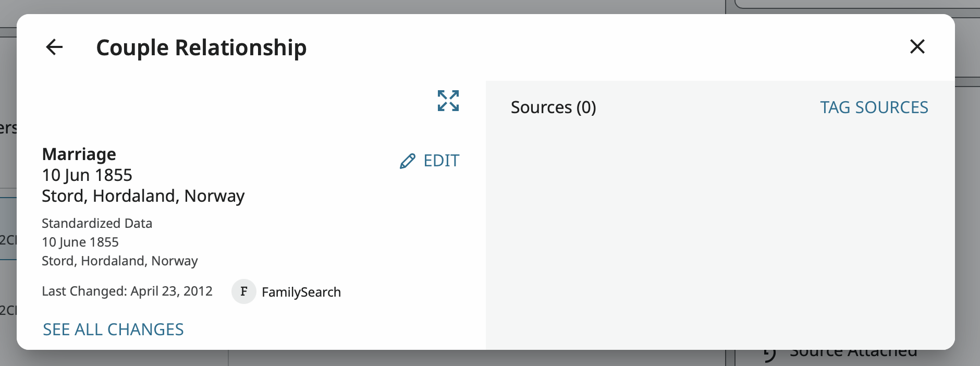
Task: Close the Couple Relationship dialog
Action: click(x=917, y=46)
